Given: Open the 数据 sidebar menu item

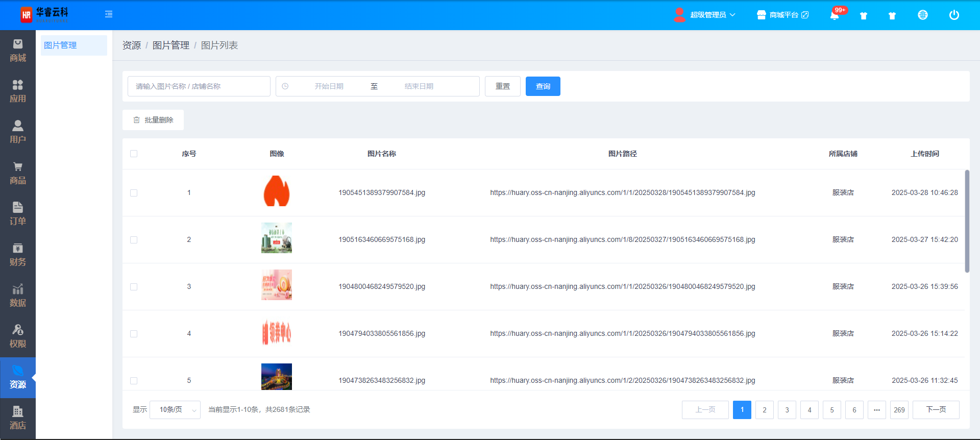Looking at the screenshot, I should (18, 296).
